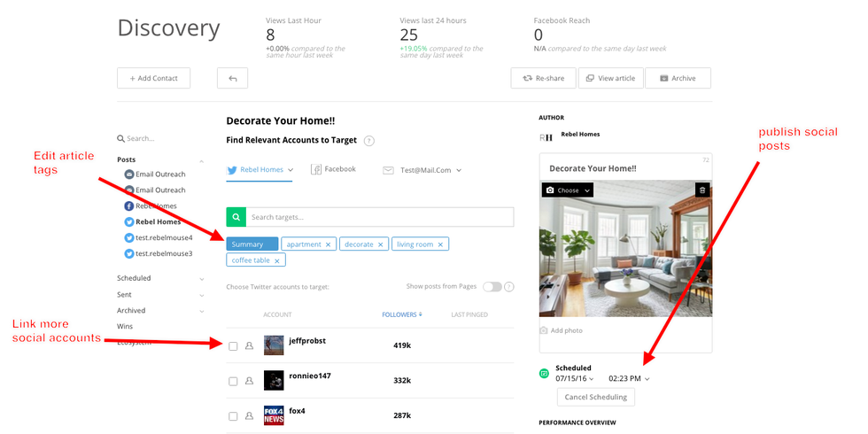Click the Search targets input field
Screen dimensions: 868x434
(379, 217)
